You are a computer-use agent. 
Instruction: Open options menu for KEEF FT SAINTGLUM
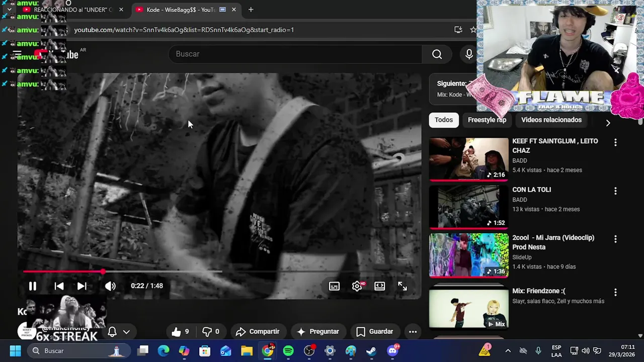click(615, 143)
